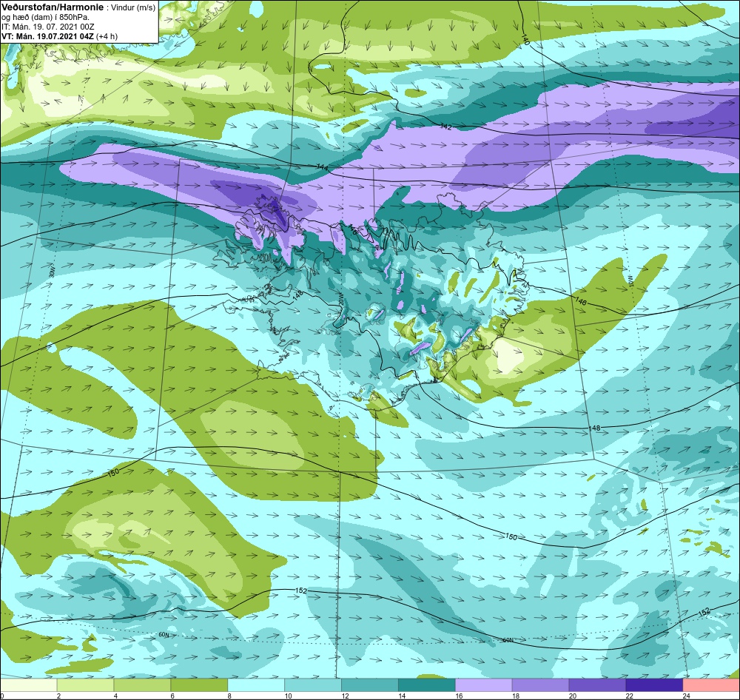740x700 pixels.
Task: Select the legend tick value "22"
Action: tap(629, 696)
